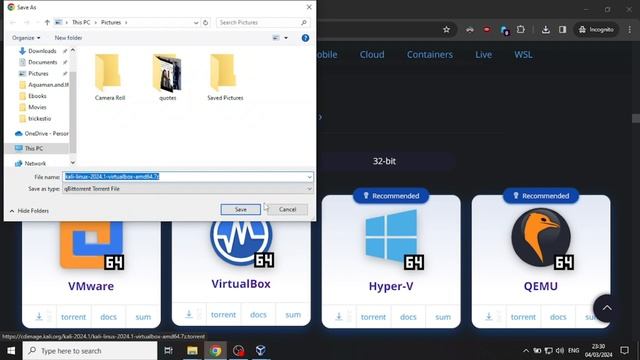The width and height of the screenshot is (640, 360).
Task: Select Pictures in the navigation pane
Action: pyautogui.click(x=38, y=73)
